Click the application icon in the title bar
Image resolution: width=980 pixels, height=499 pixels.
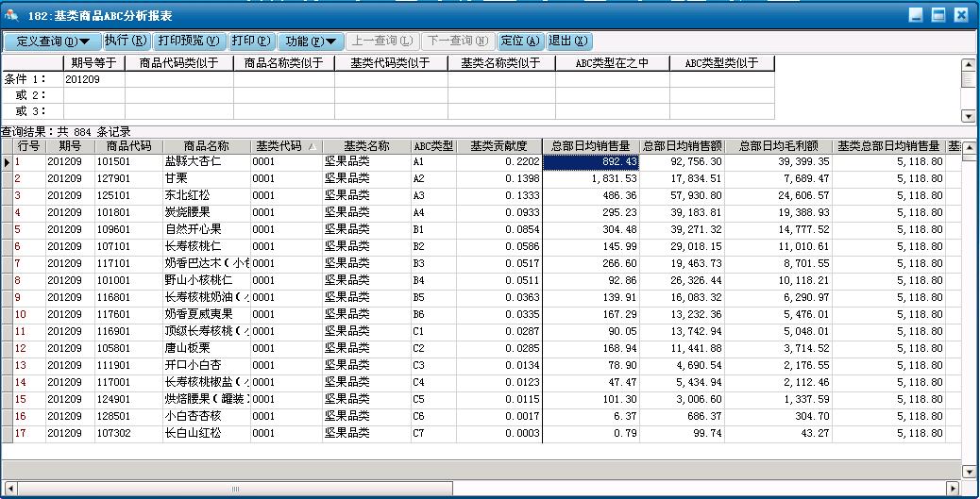11,15
